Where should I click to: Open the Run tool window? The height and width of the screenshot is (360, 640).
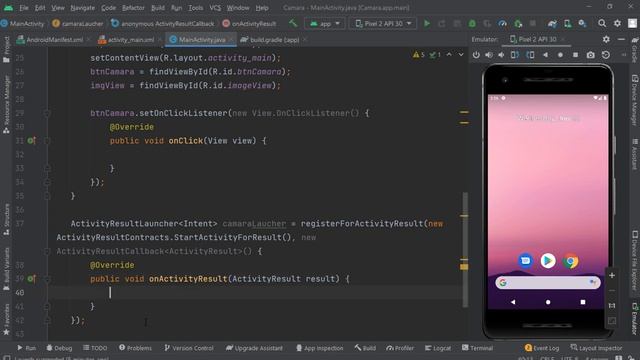coord(27,348)
